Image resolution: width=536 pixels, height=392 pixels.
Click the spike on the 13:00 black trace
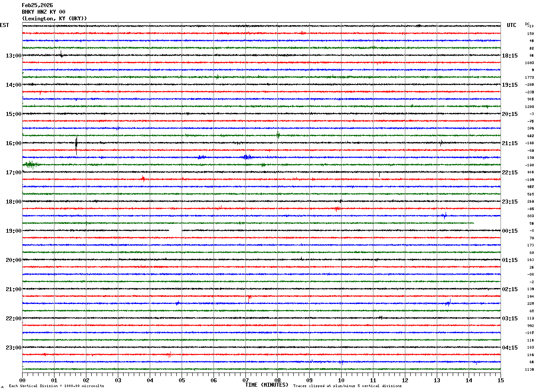[61, 54]
